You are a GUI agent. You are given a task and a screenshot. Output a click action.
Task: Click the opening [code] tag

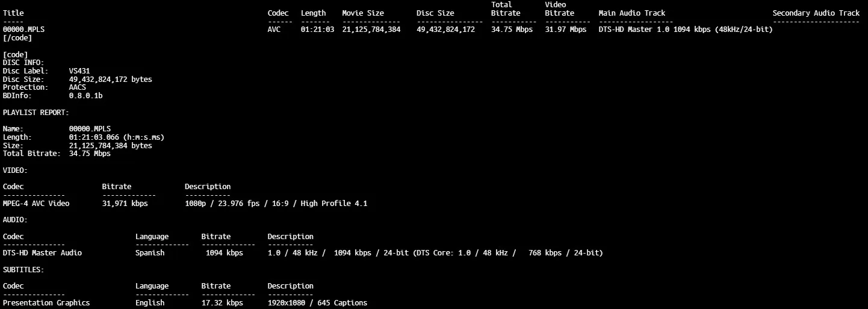15,55
